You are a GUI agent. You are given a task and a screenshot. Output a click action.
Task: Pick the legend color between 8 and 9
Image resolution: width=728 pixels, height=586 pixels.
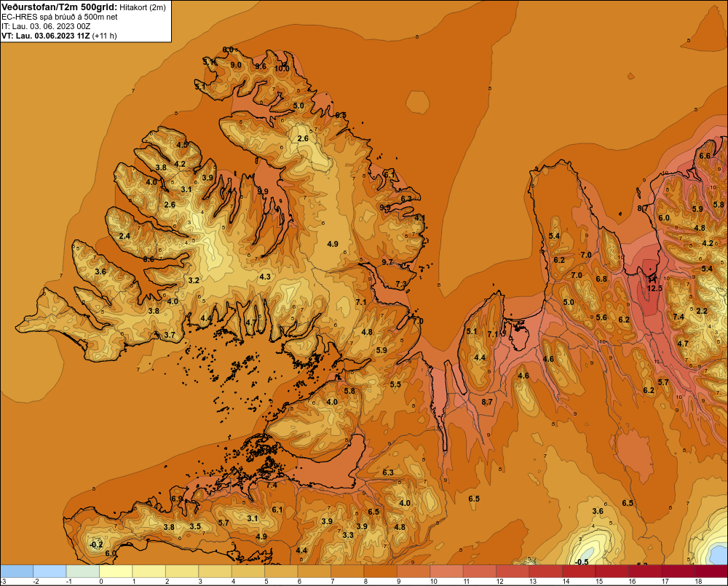(380, 571)
